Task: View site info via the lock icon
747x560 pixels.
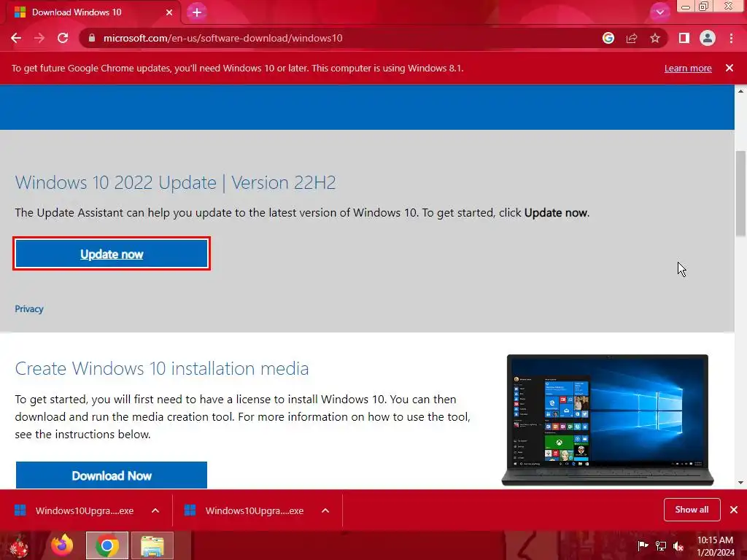Action: (x=92, y=38)
